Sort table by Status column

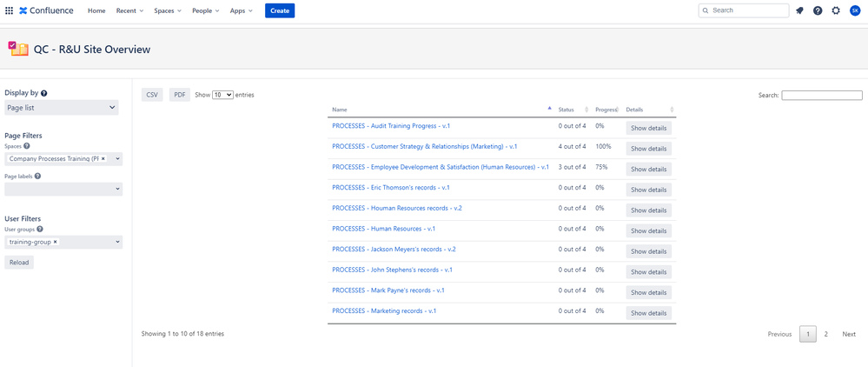[x=586, y=110]
